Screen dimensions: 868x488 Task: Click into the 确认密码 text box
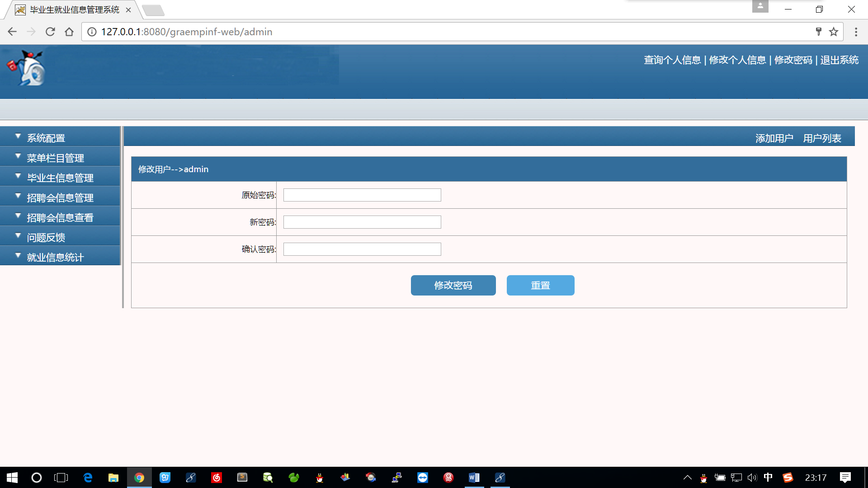pyautogui.click(x=362, y=249)
